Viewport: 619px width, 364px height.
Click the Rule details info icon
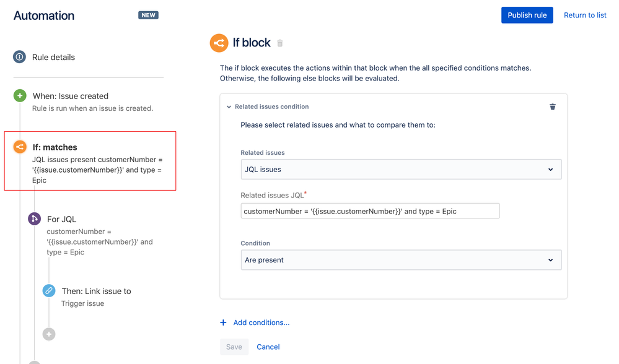pos(19,57)
